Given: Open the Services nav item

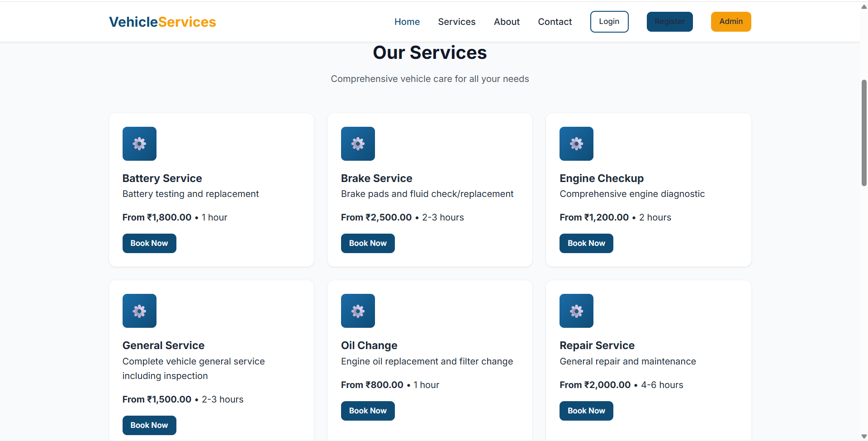Looking at the screenshot, I should coord(457,22).
